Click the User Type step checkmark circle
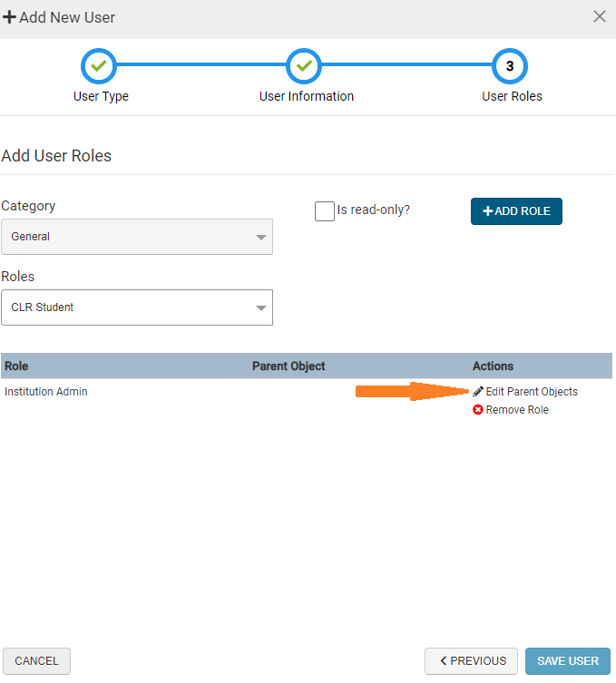 tap(100, 66)
